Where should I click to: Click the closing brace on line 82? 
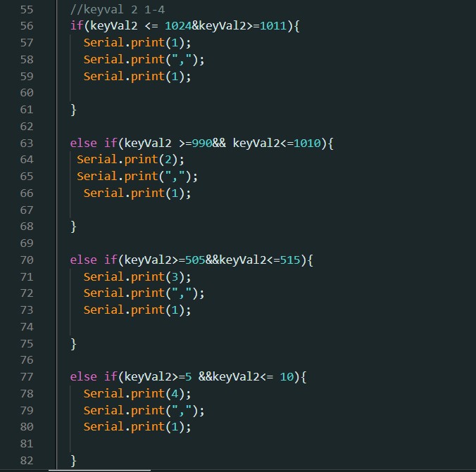point(73,461)
